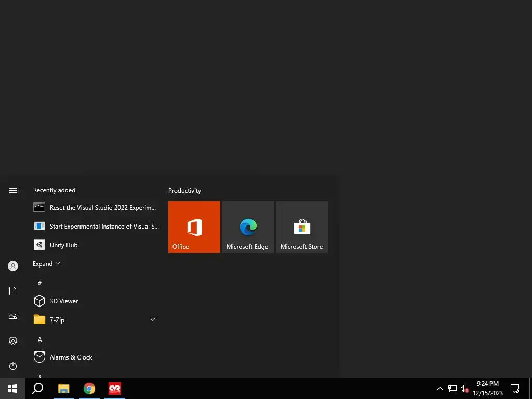Open Settings gear in Start sidebar
The image size is (532, 399).
(x=13, y=341)
